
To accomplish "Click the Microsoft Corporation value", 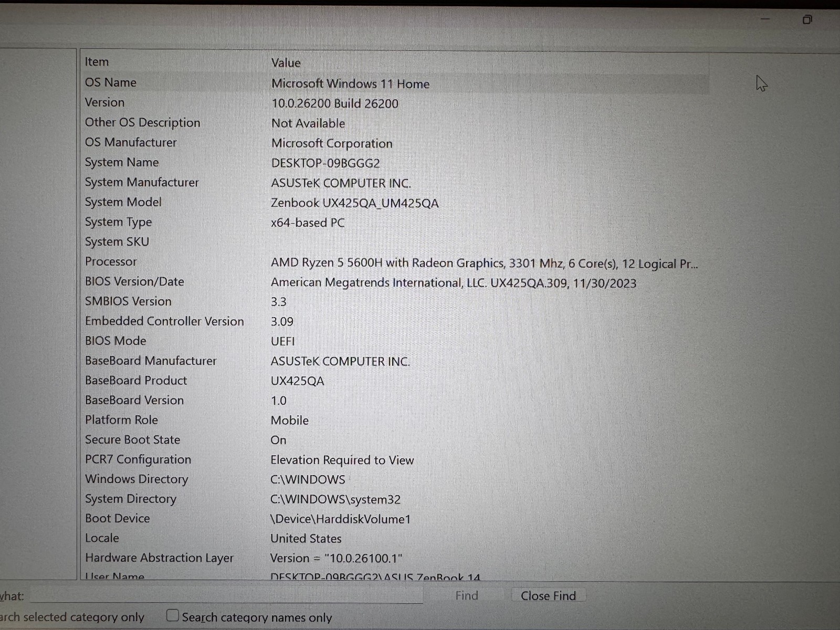I will click(332, 143).
